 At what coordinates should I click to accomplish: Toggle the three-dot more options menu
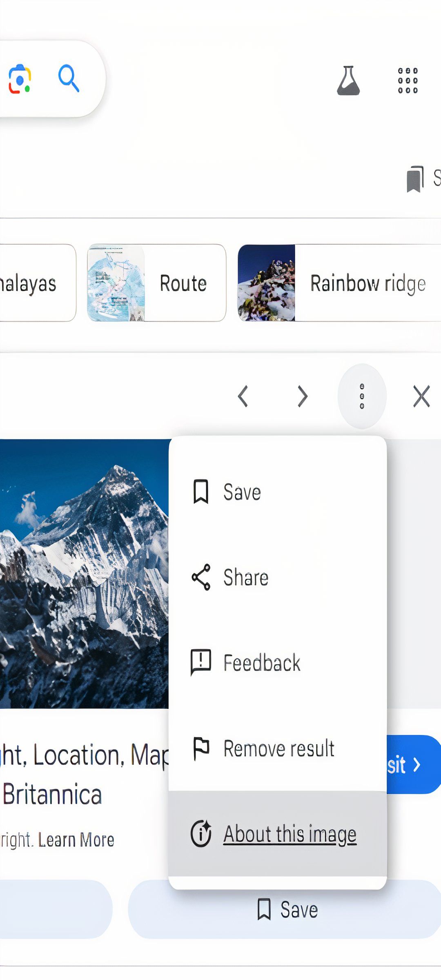pyautogui.click(x=362, y=396)
